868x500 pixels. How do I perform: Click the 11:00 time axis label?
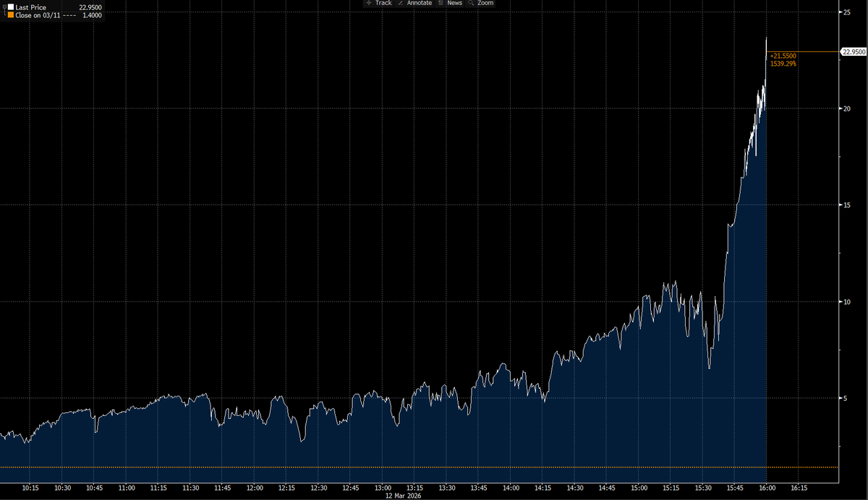tap(127, 488)
